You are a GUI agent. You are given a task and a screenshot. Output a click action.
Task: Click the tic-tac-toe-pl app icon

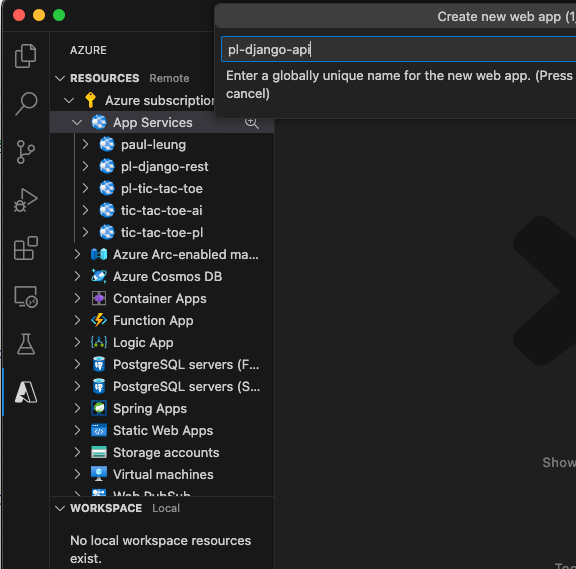(x=107, y=233)
